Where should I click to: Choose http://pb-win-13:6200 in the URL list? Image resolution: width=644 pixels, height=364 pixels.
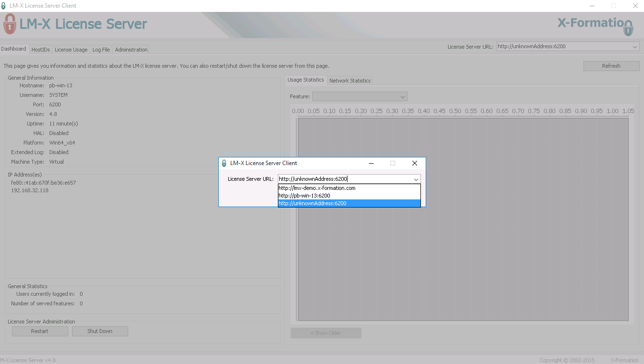pyautogui.click(x=349, y=196)
